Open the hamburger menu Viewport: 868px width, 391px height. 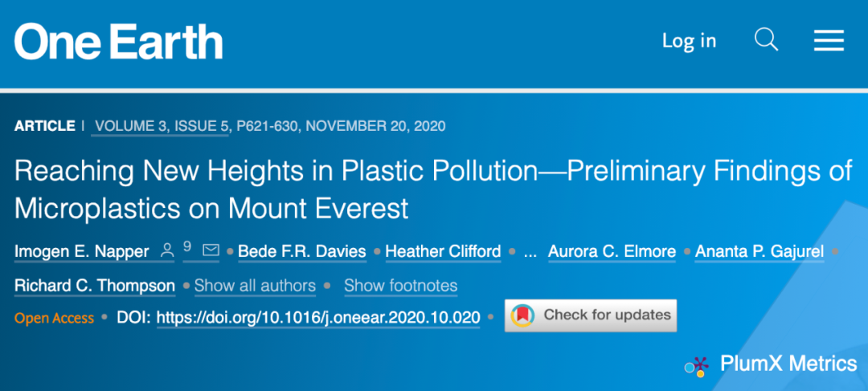(828, 41)
